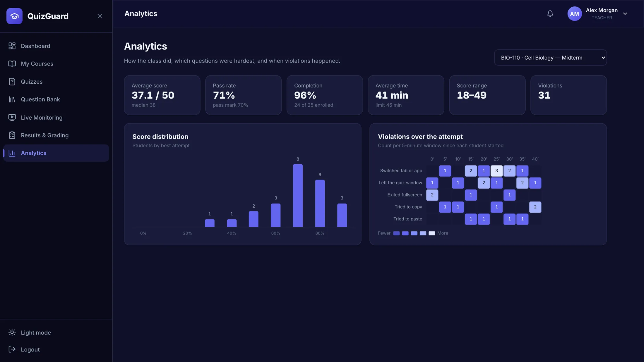Click the Live Monitoring screen icon
644x362 pixels.
point(12,118)
